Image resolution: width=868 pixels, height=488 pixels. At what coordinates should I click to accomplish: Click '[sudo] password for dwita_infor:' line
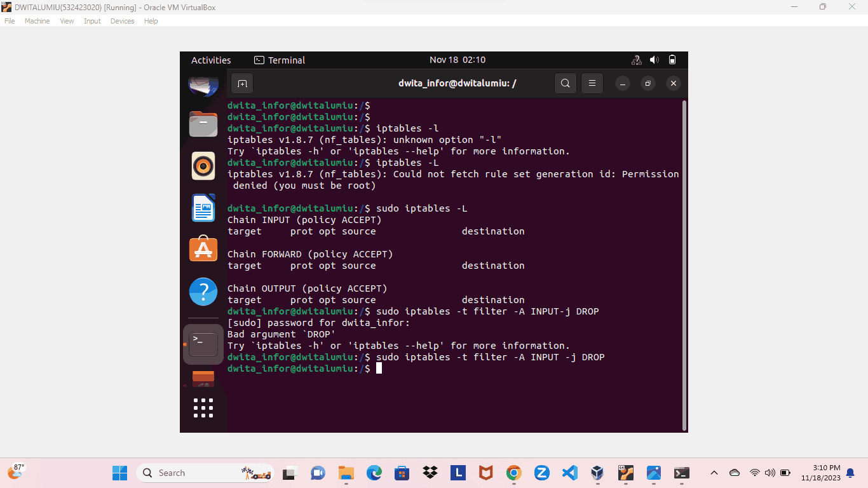(x=319, y=323)
